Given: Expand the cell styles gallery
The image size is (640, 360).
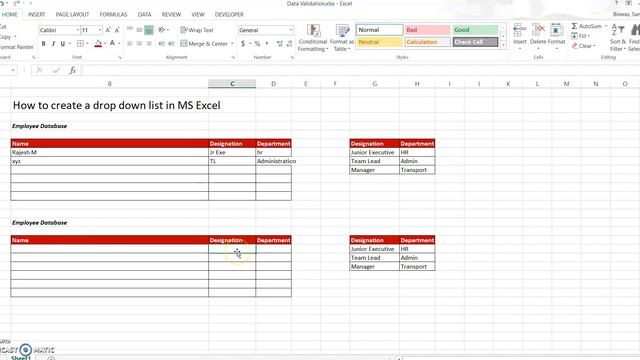Looking at the screenshot, I should (x=503, y=44).
